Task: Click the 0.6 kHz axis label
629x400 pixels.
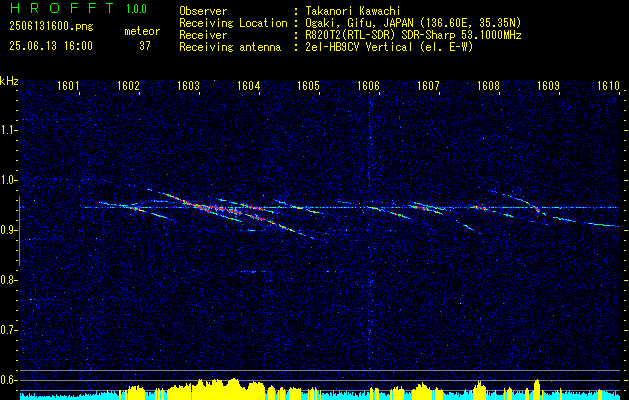Action: pyautogui.click(x=7, y=380)
